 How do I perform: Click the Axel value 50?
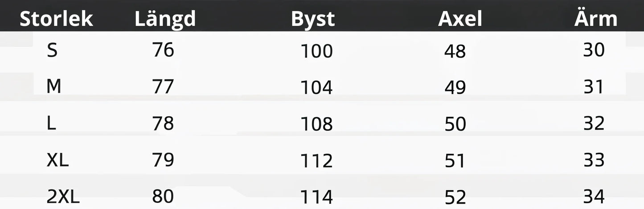pos(455,124)
